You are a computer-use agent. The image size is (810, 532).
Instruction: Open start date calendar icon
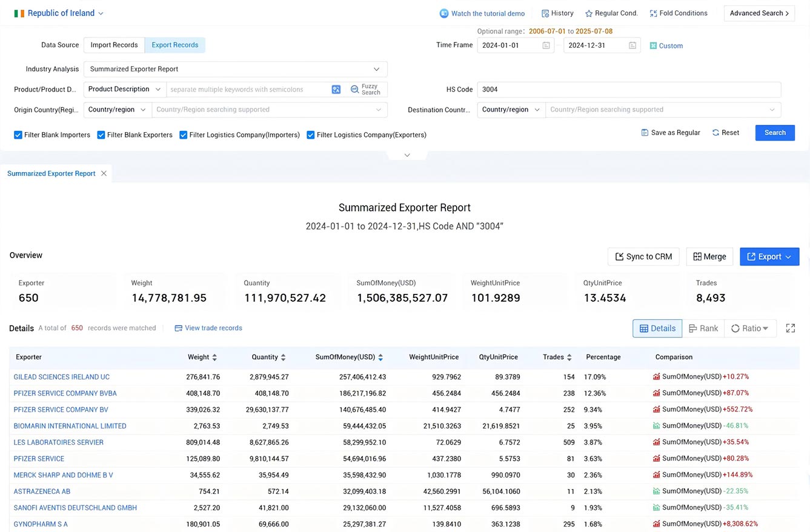(x=546, y=45)
